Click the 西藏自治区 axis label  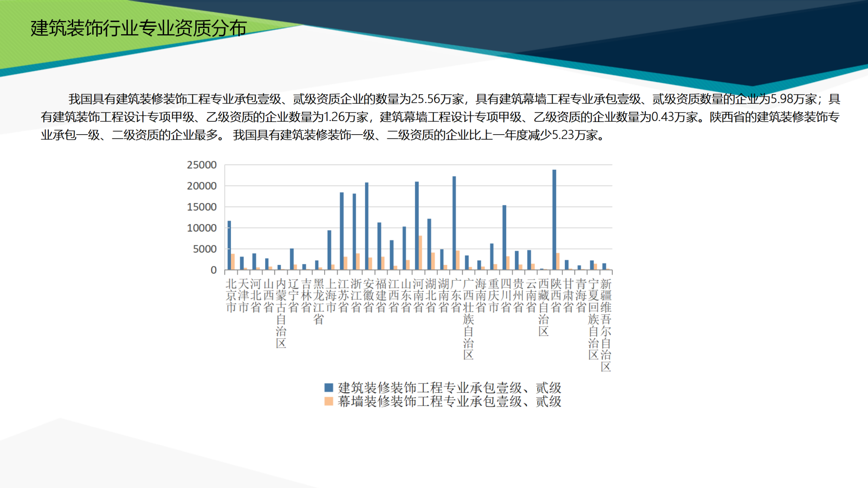[x=543, y=307]
